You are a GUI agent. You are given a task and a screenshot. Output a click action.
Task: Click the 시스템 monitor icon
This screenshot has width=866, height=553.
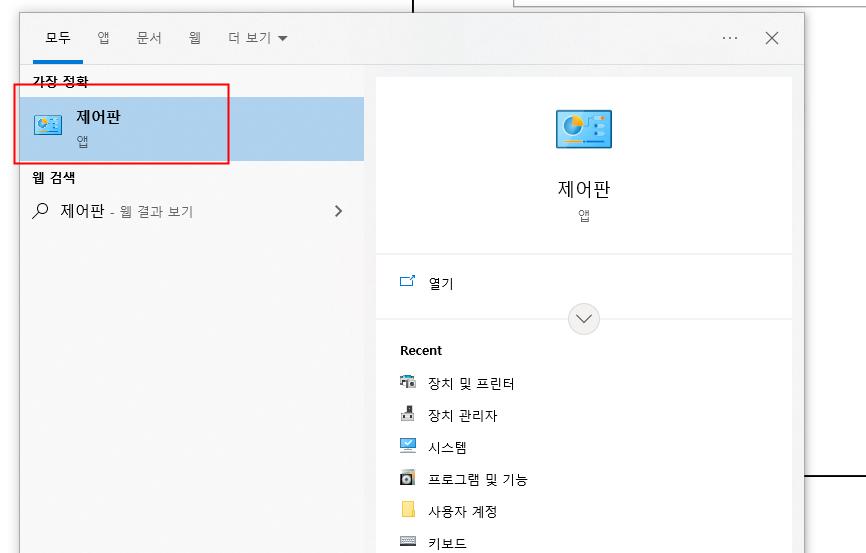[x=408, y=445]
